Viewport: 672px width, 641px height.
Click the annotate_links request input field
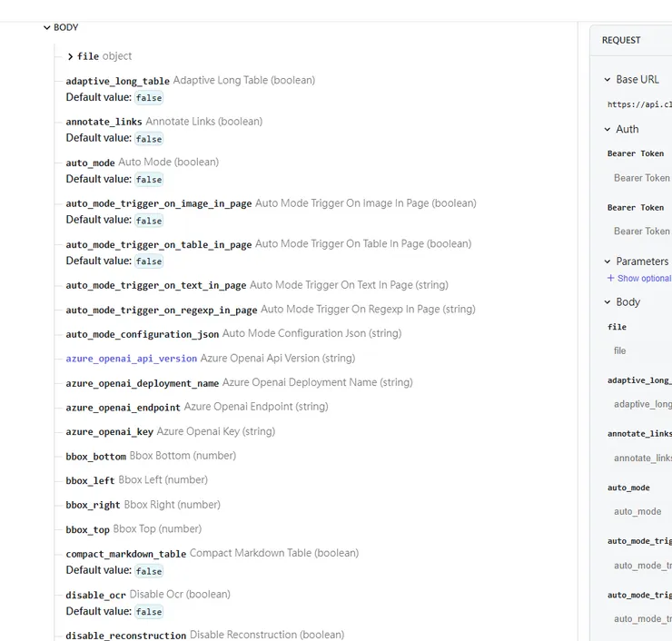641,459
